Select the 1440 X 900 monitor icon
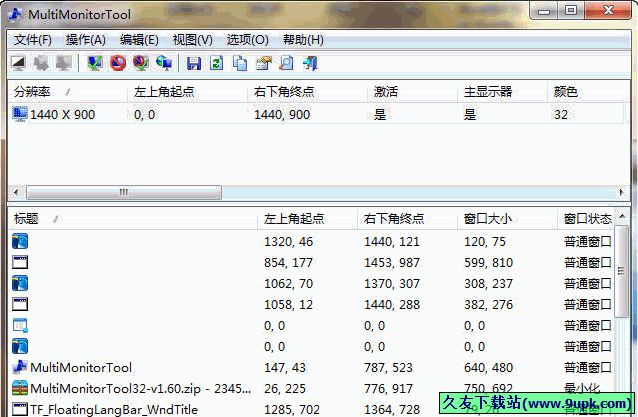This screenshot has height=417, width=638. pyautogui.click(x=20, y=114)
